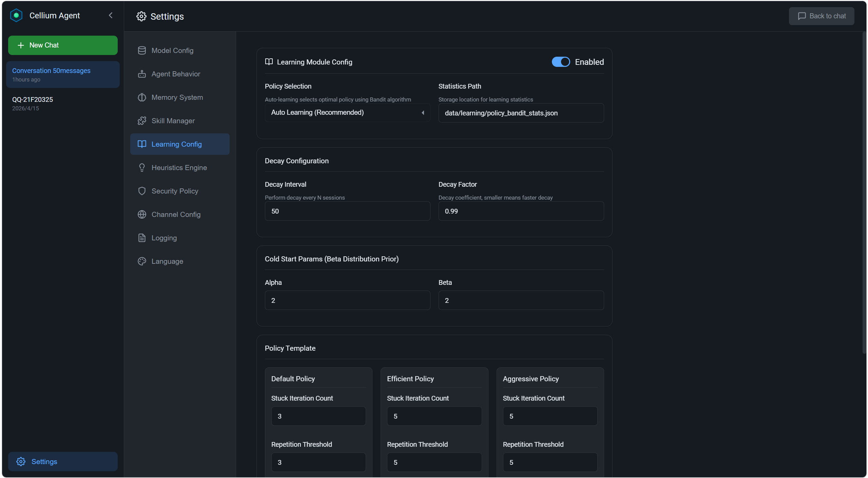Disable the Learning Module toggle
The width and height of the screenshot is (868, 478).
(560, 62)
